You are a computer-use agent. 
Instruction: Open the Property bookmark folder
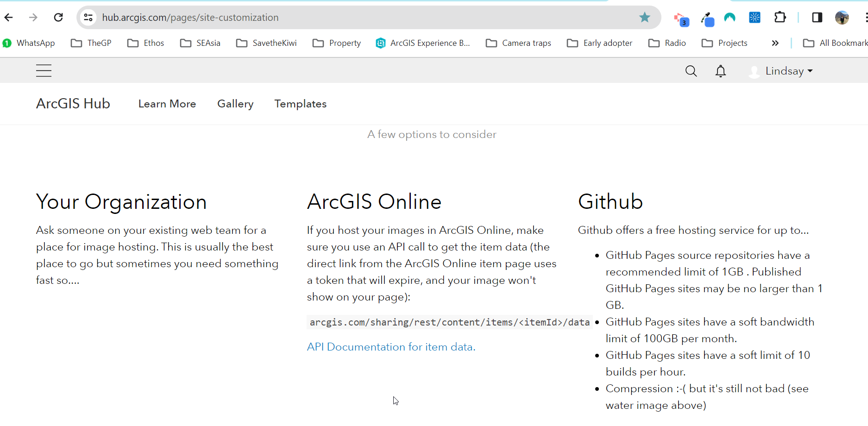[337, 43]
